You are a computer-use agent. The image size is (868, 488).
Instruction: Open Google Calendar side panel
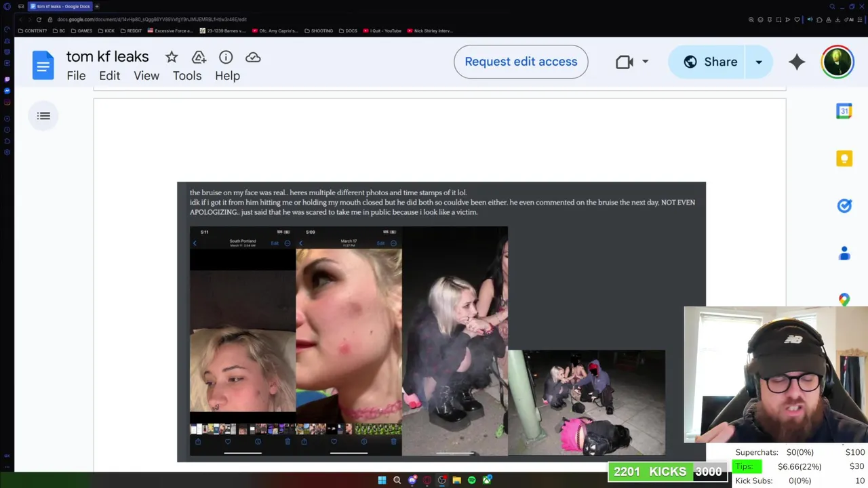[x=844, y=111]
